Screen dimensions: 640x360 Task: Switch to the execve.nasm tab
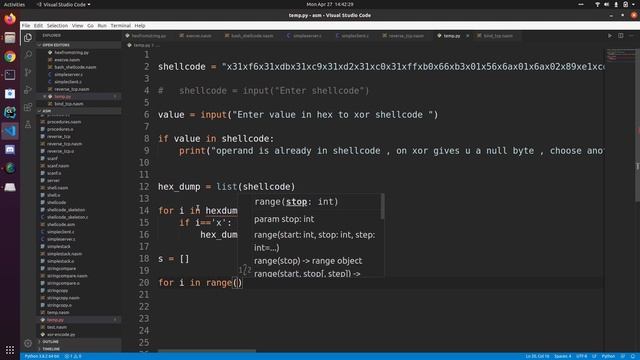[198, 36]
